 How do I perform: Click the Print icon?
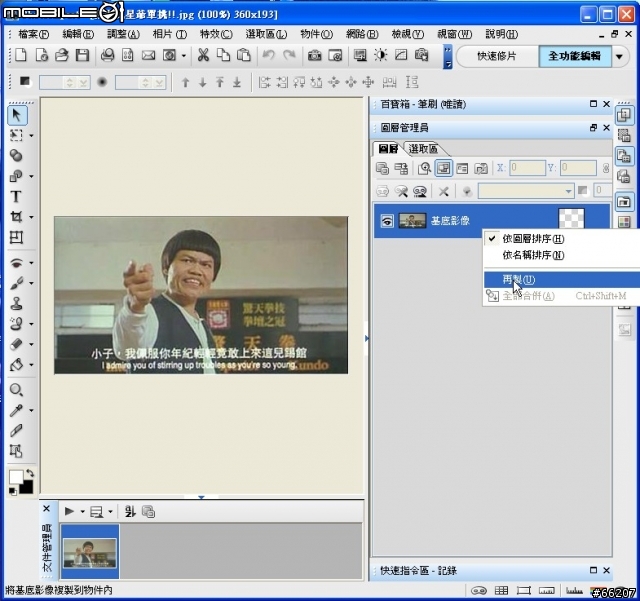click(107, 55)
